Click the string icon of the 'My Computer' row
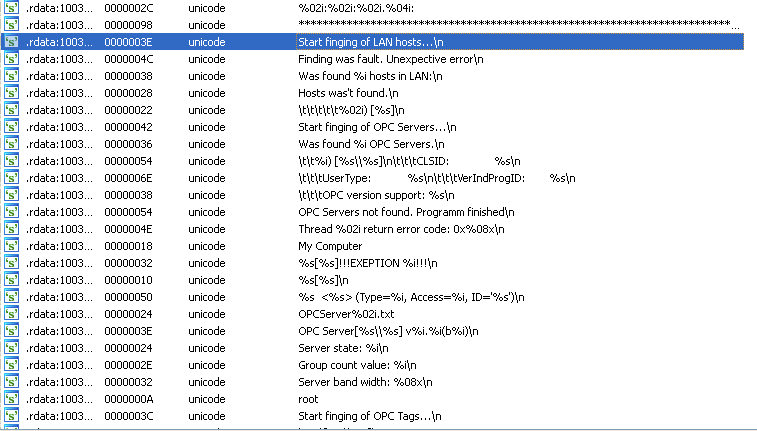Image resolution: width=757 pixels, height=431 pixels. pyautogui.click(x=11, y=246)
